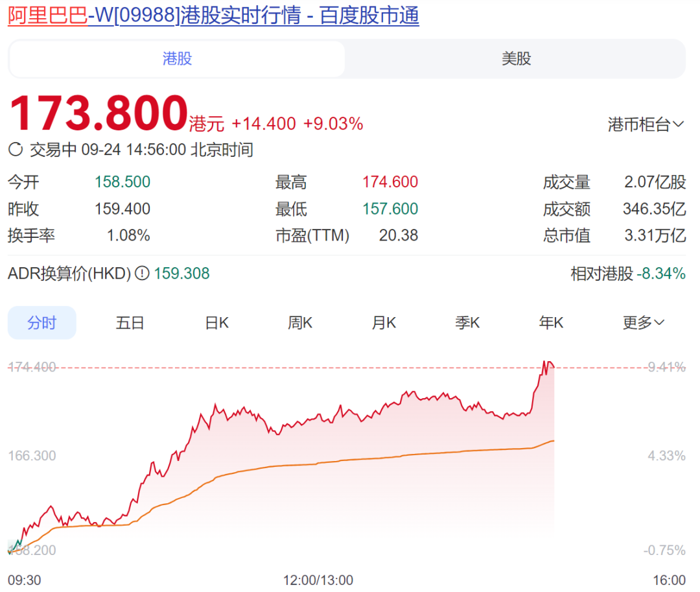The image size is (700, 592).
Task: Select the 季K chart period
Action: [x=467, y=322]
